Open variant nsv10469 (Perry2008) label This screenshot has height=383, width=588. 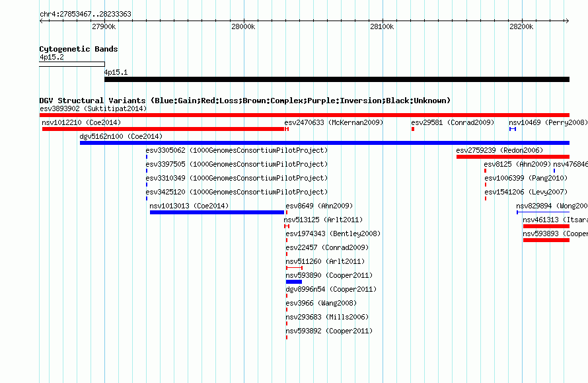point(548,122)
